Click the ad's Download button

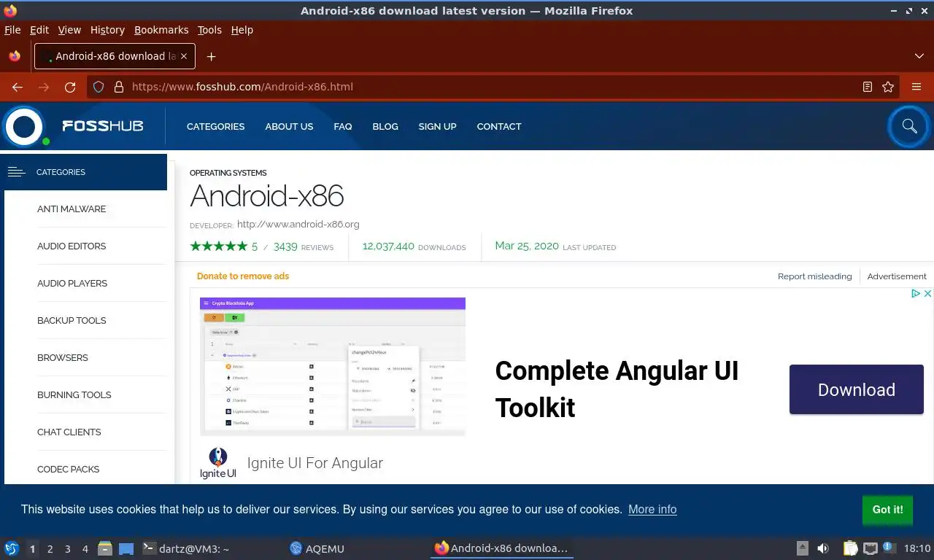[x=857, y=389]
